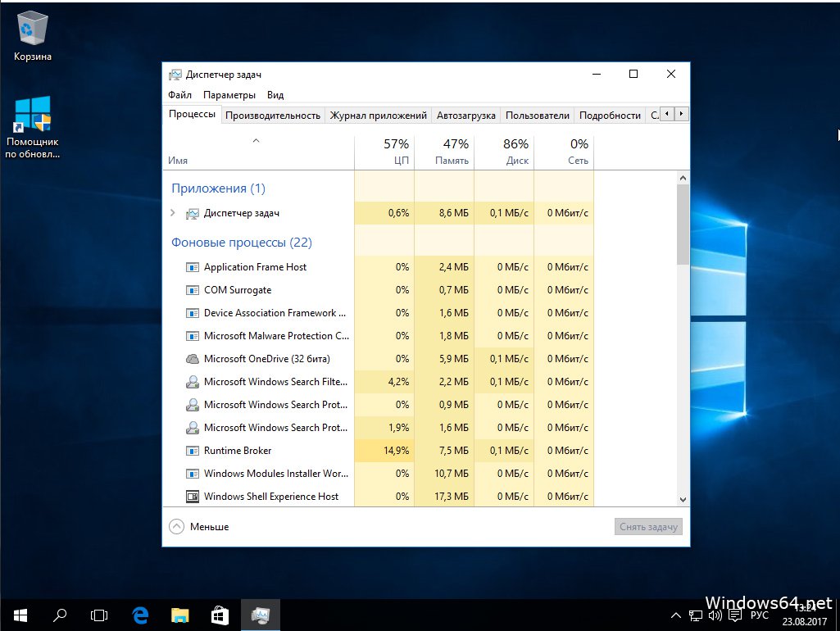Click the Windows Modules Installer Worker icon
Image resolution: width=840 pixels, height=631 pixels.
tap(193, 474)
